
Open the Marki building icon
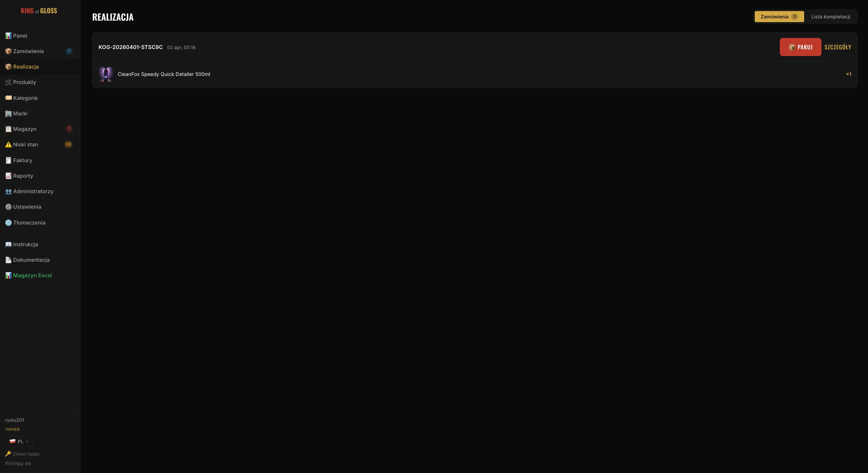pyautogui.click(x=8, y=114)
